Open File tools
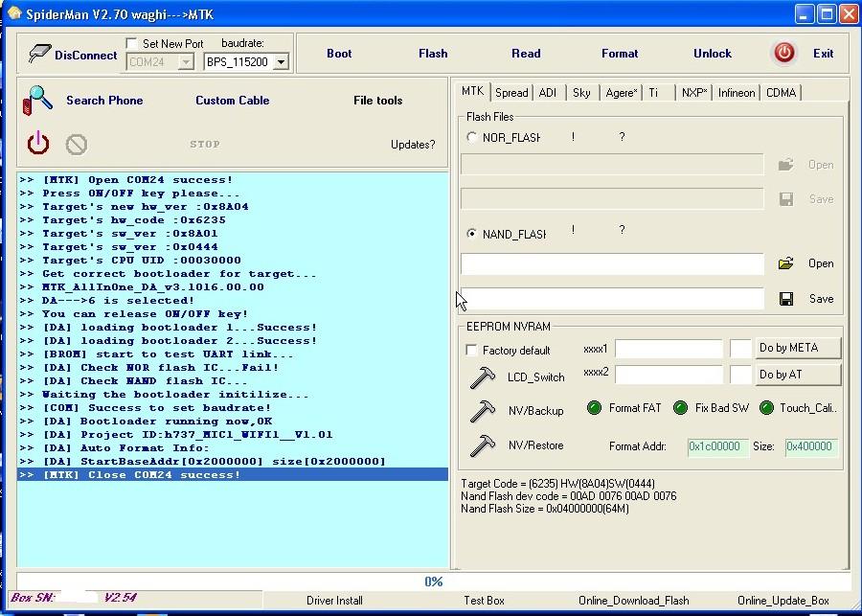 [x=377, y=100]
